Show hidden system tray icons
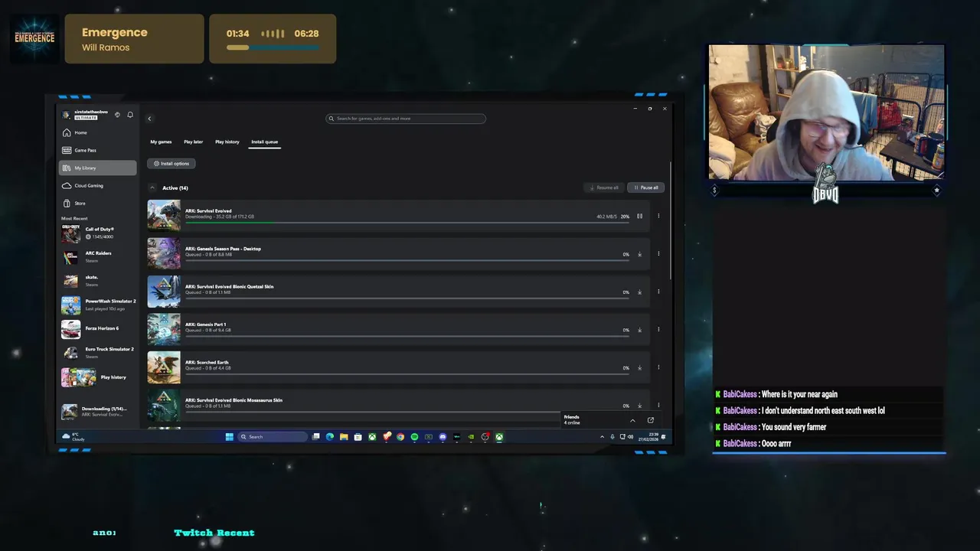 [602, 437]
